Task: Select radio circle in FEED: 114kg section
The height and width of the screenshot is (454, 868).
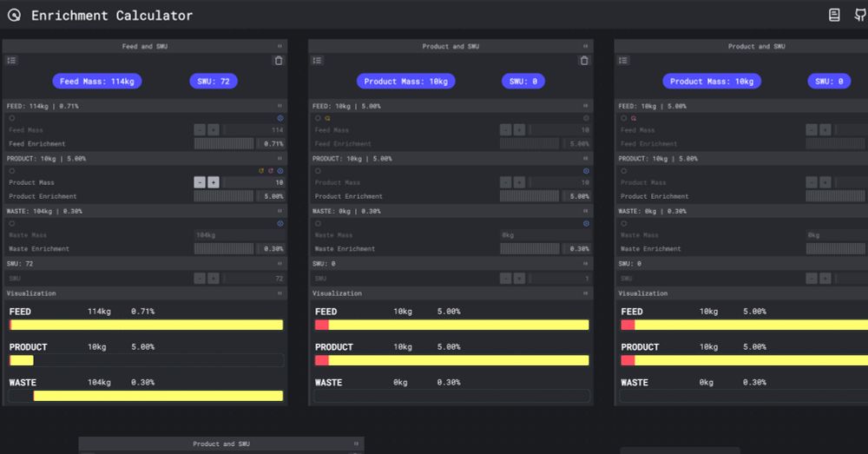Action: pyautogui.click(x=11, y=118)
